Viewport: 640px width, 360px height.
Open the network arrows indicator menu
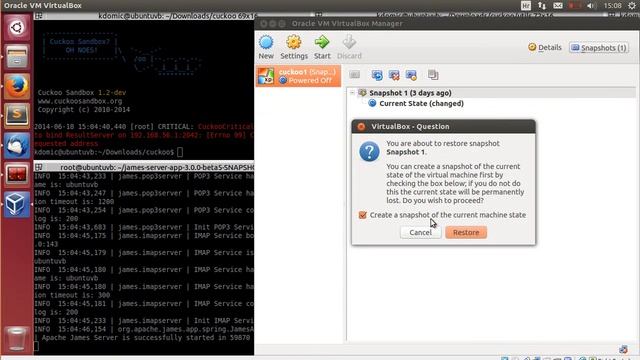542,5
